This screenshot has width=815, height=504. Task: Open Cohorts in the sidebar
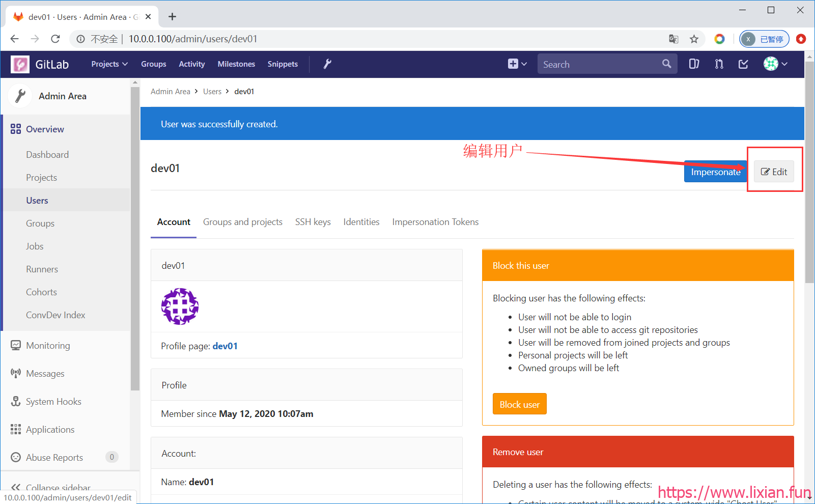pos(42,292)
